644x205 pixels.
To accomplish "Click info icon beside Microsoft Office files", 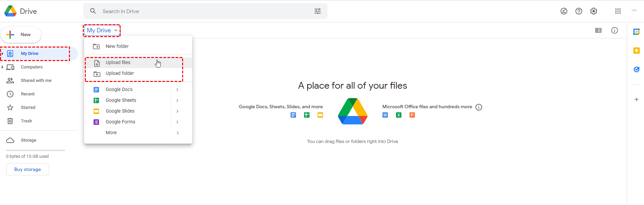I will 479,107.
